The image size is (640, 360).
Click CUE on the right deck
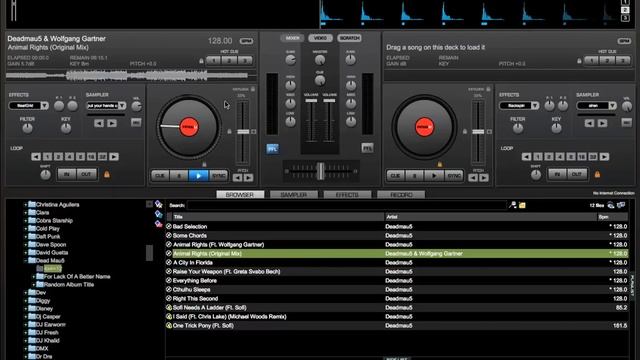pyautogui.click(x=395, y=176)
